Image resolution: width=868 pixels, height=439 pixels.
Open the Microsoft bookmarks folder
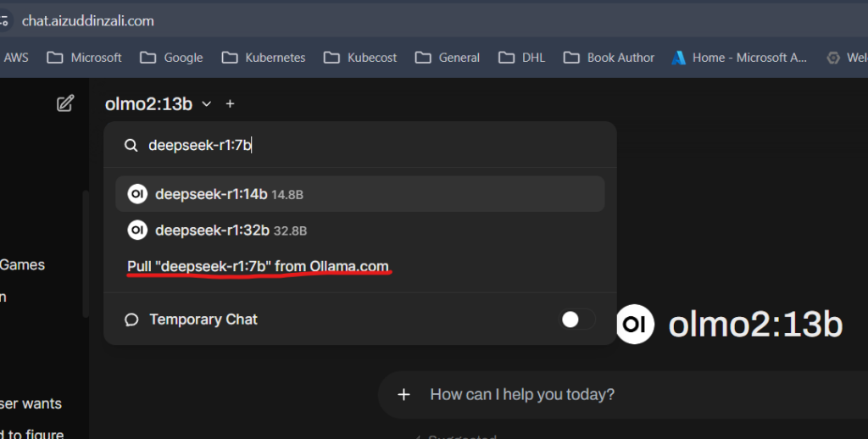[x=84, y=58]
